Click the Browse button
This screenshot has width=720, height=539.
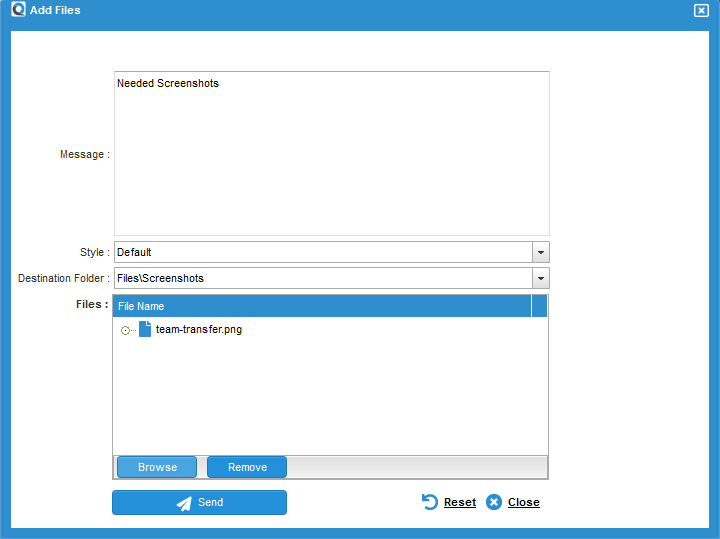pyautogui.click(x=157, y=467)
